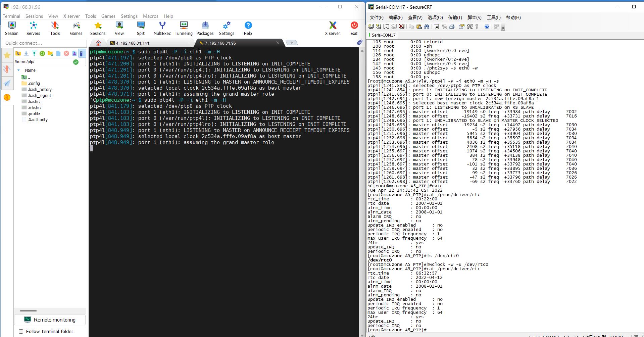Open the sidebar Sessions star tab
Screen dimensions: 644x337
[x=7, y=55]
